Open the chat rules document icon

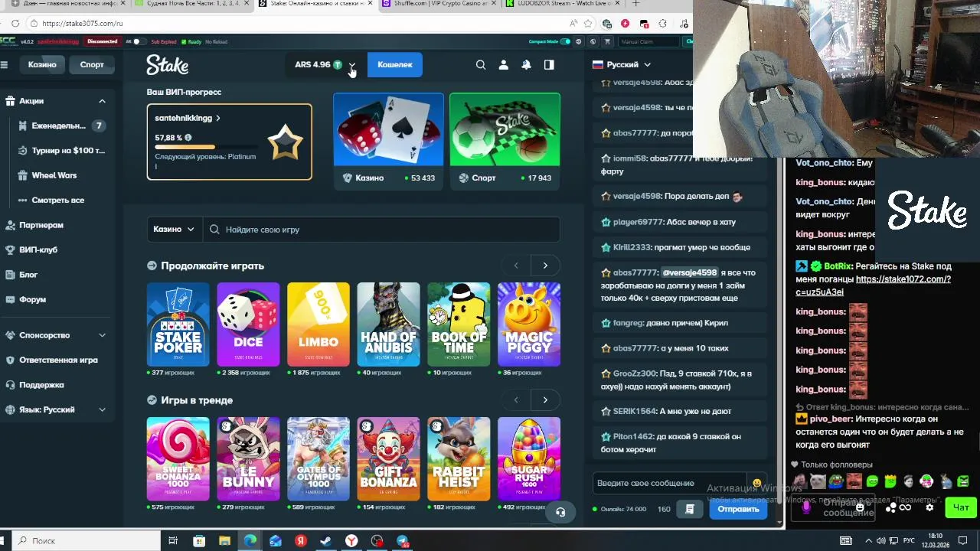690,509
